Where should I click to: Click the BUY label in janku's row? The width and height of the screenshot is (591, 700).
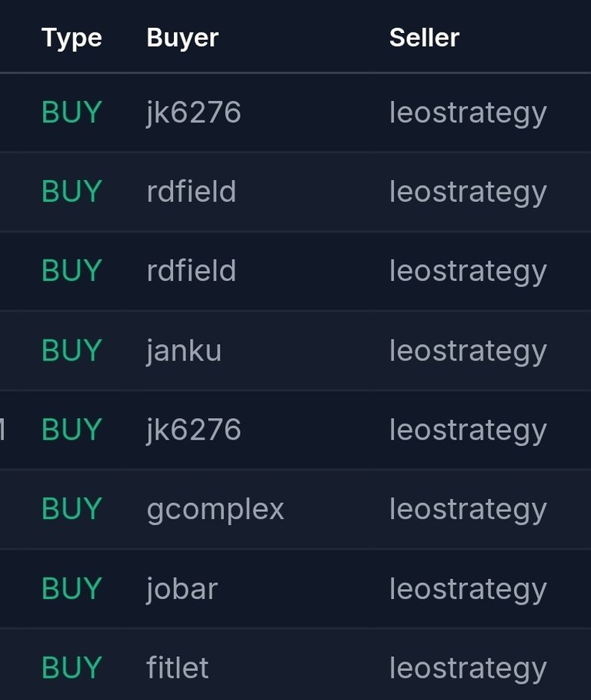[x=72, y=350]
